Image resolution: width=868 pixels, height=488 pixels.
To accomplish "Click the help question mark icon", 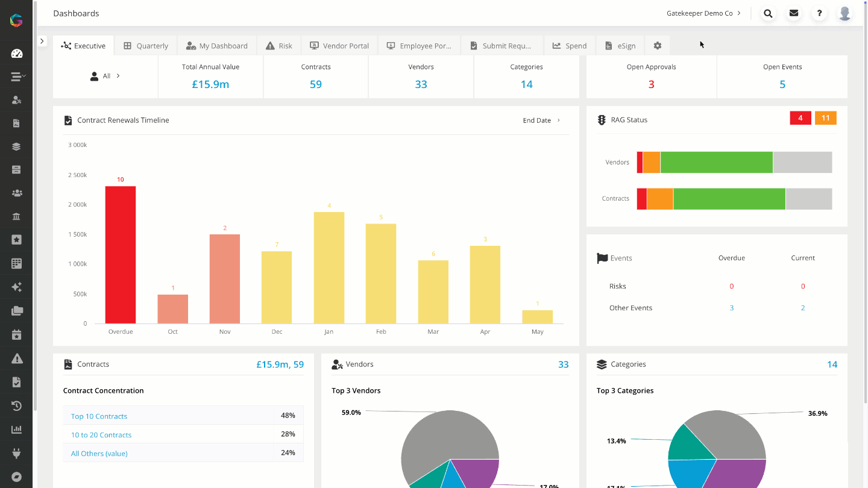I will coord(819,13).
